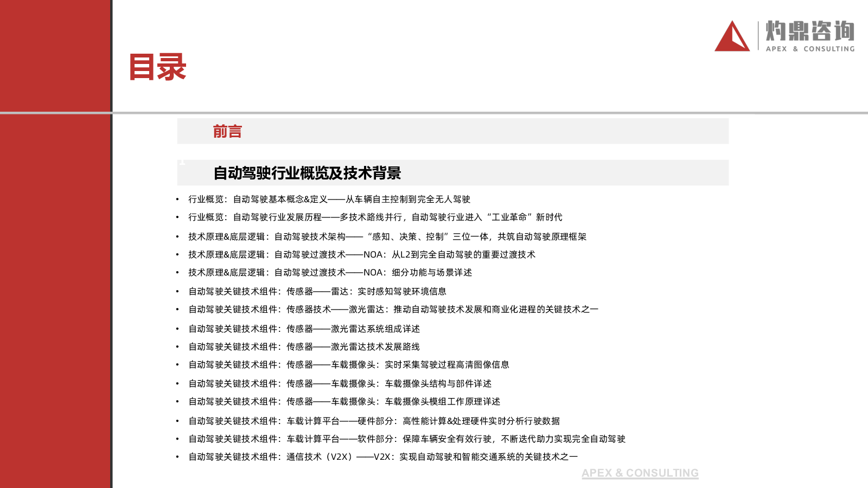This screenshot has height=488, width=868.
Task: Click the 车载计算平台——硬件部分 line
Action: (x=374, y=421)
